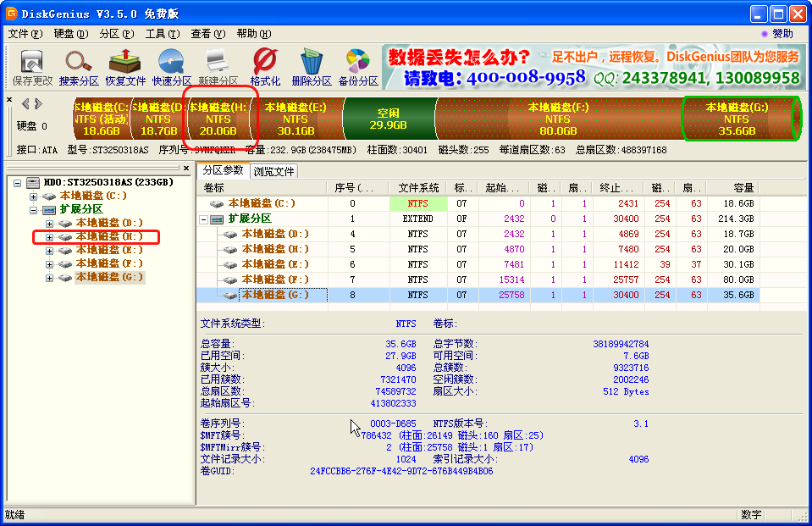Click drive icon in table row 本地磁盘(H:)

pos(230,249)
